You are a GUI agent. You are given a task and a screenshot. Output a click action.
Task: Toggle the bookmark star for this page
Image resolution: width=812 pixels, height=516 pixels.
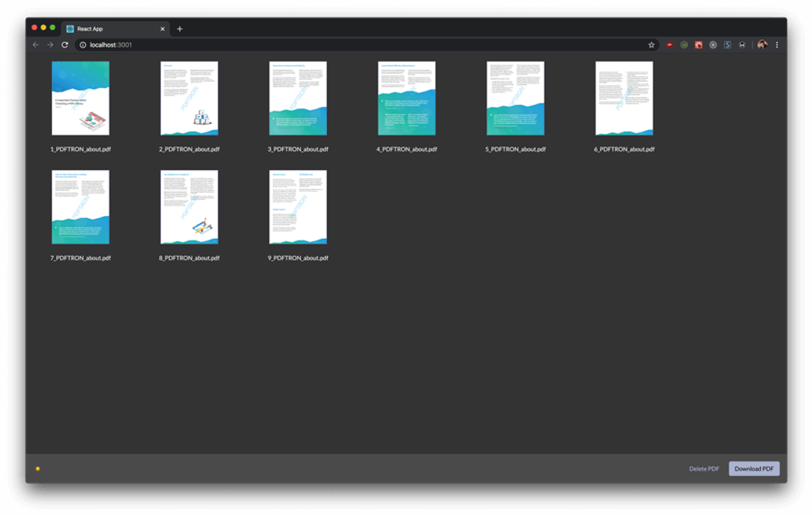651,44
